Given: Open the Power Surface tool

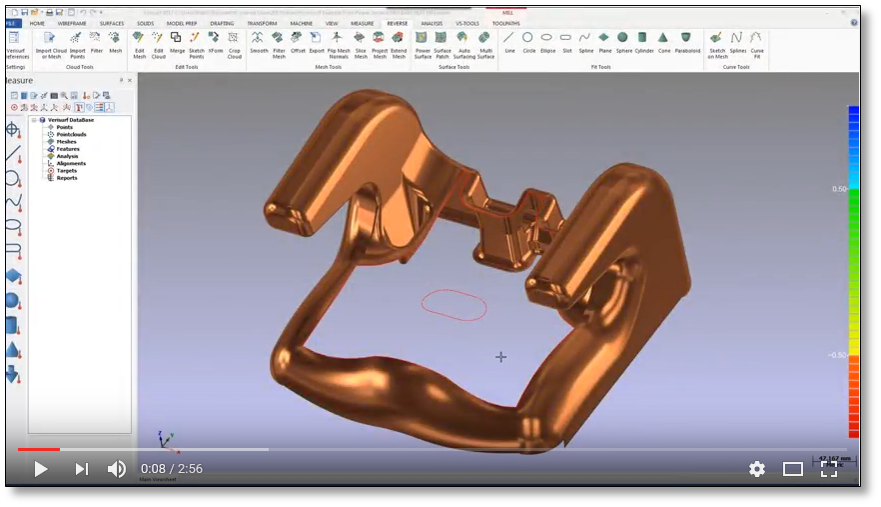Looking at the screenshot, I should click(423, 45).
